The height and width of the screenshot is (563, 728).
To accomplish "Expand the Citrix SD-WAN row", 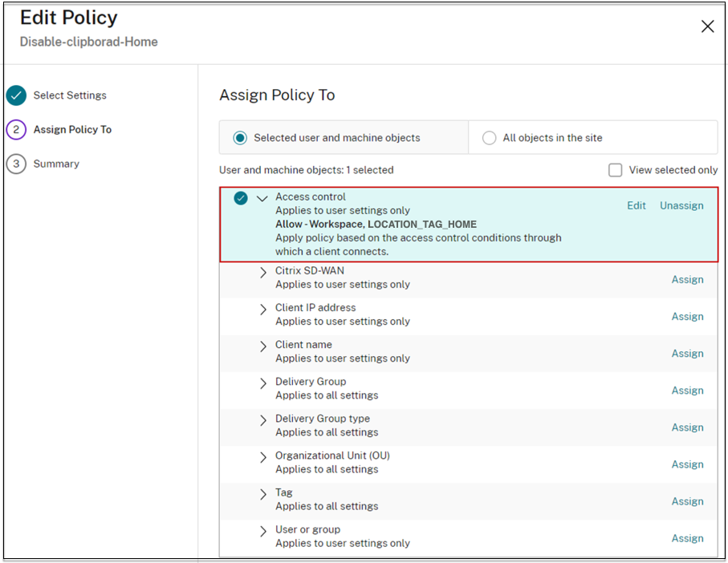I will [x=263, y=273].
